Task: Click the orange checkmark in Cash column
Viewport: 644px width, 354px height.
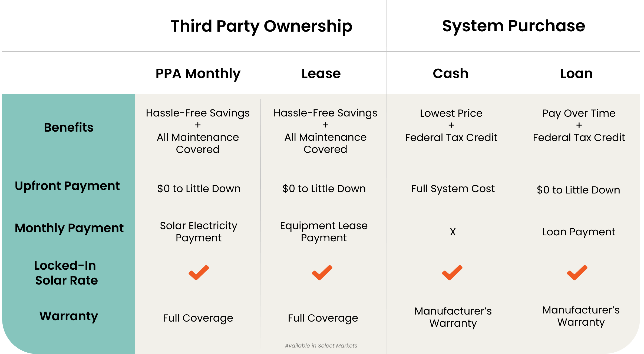Action: [x=452, y=273]
